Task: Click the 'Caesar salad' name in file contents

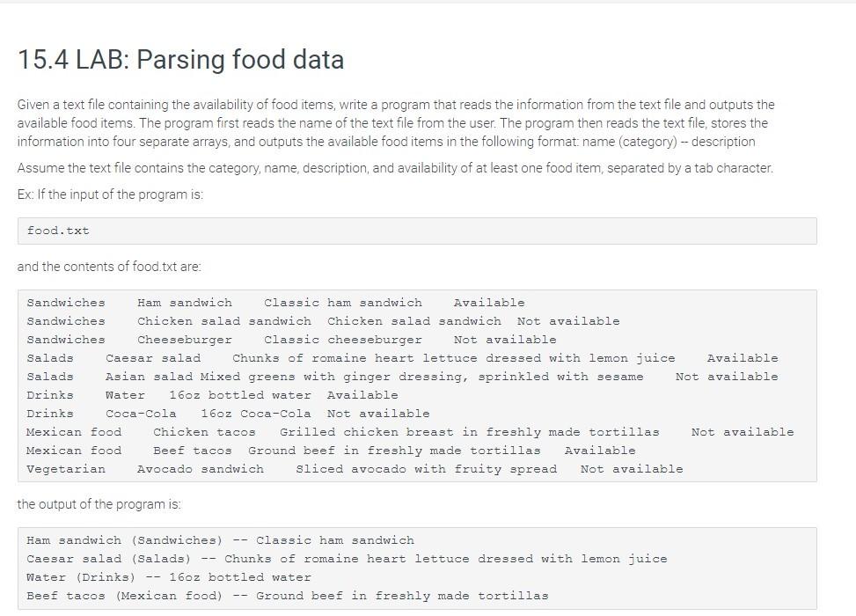Action: point(153,358)
